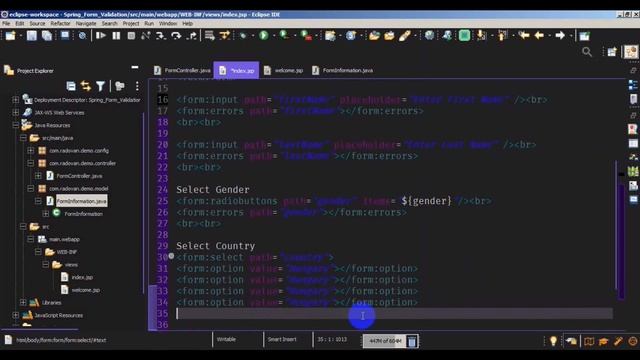
Task: Click the Forward navigation white arrow
Action: pyautogui.click(x=560, y=36)
